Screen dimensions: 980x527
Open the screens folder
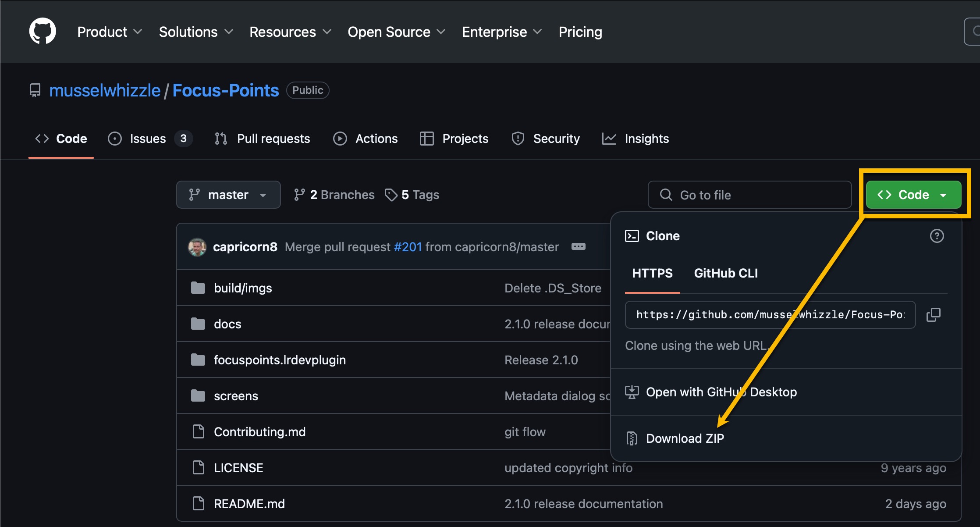pyautogui.click(x=236, y=396)
